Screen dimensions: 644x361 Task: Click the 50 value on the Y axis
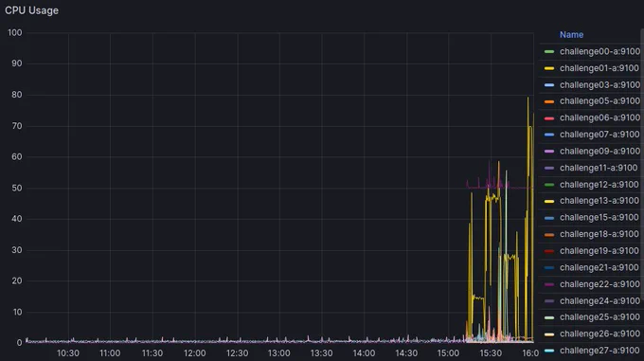[17, 188]
